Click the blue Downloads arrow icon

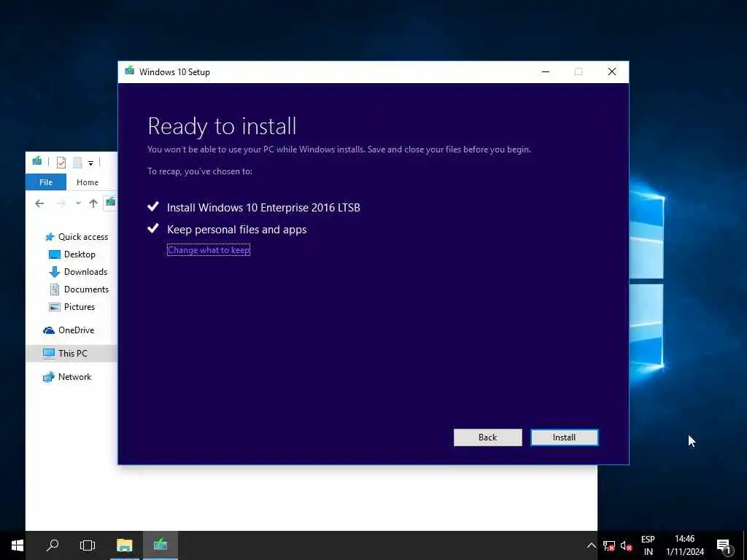[54, 272]
